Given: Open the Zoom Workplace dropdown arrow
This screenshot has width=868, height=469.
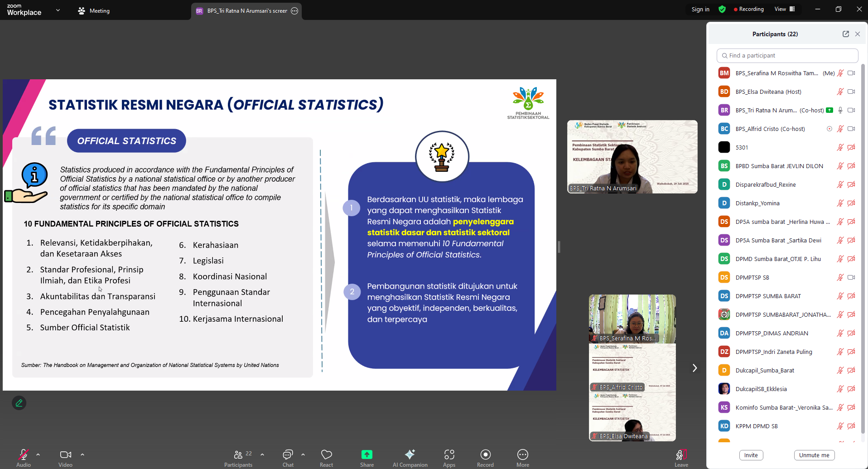Looking at the screenshot, I should 58,10.
